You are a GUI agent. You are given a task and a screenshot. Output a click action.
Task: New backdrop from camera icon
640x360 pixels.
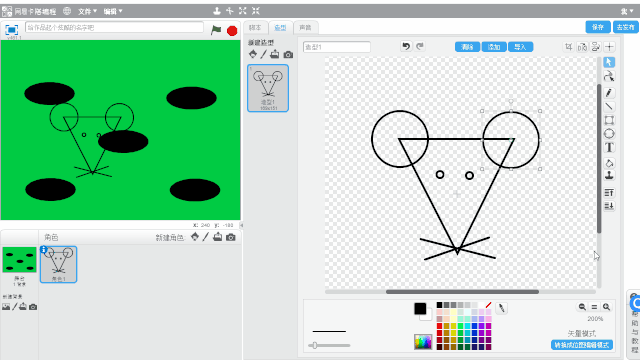[x=33, y=307]
